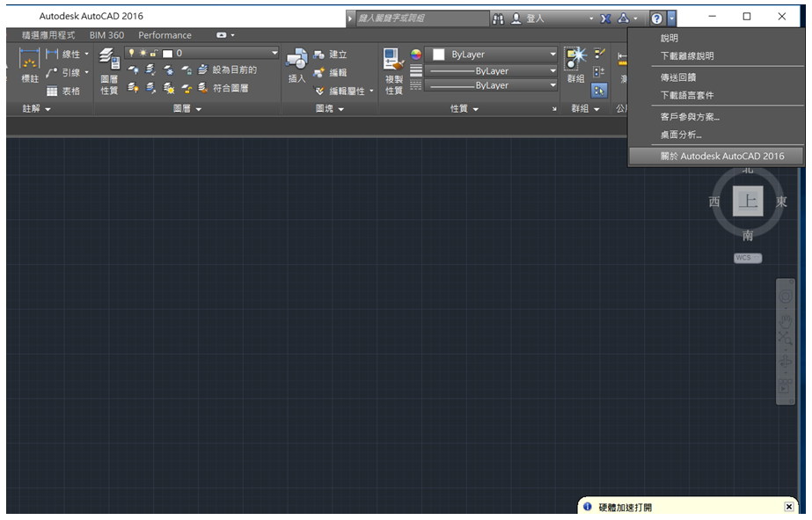Image resolution: width=812 pixels, height=520 pixels.
Task: Switch to BIM 360 tab
Action: tap(106, 35)
